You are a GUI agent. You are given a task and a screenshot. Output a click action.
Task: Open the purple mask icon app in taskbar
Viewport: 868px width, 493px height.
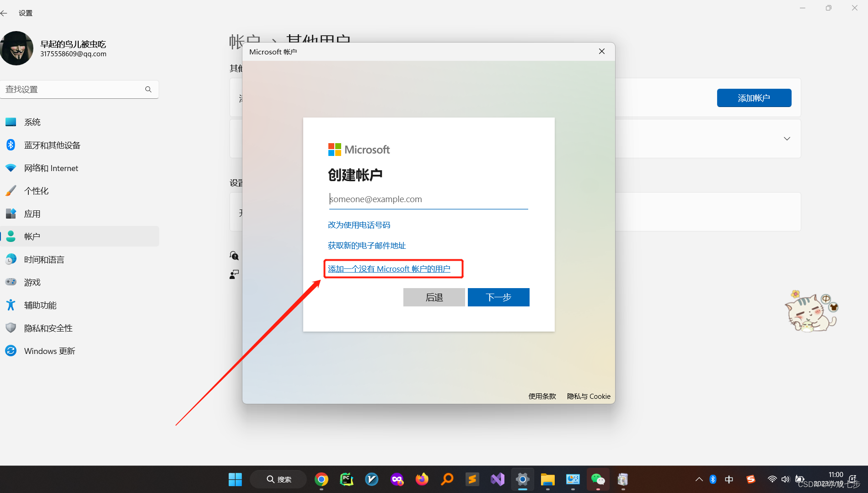click(397, 479)
